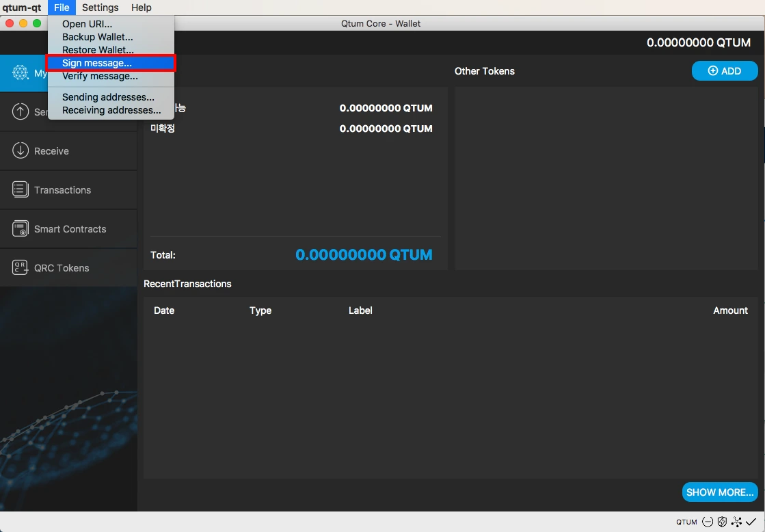Click the sync checkmark status icon
The width and height of the screenshot is (765, 532).
pyautogui.click(x=751, y=522)
